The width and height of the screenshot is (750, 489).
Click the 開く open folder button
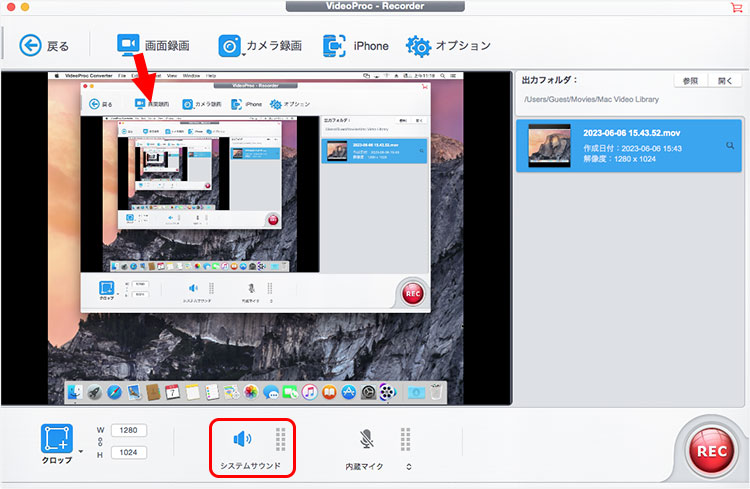tap(724, 81)
